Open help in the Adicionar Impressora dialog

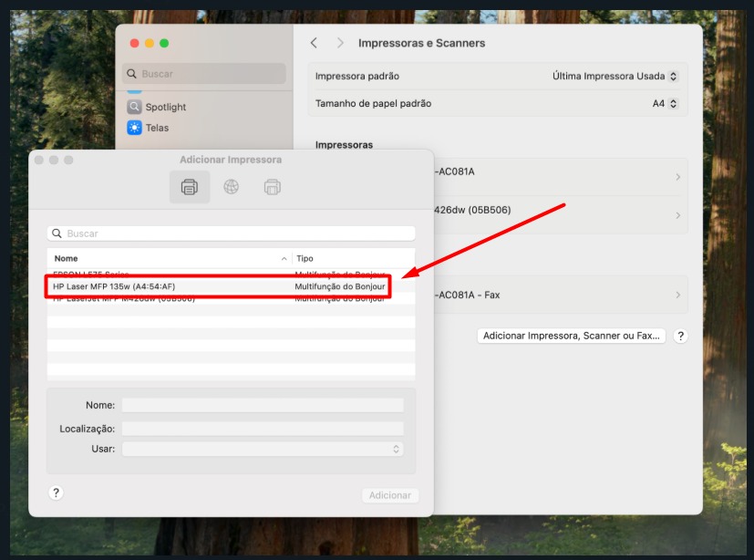coord(56,493)
